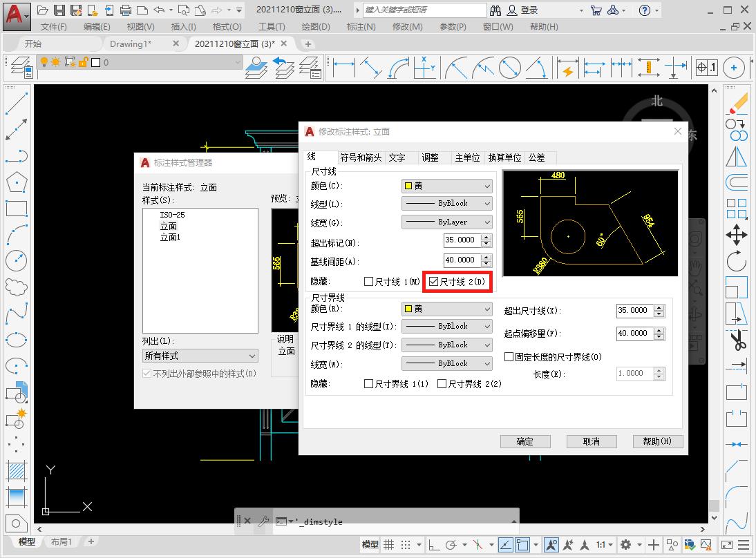
Task: Activate the Quick Dimension lightning icon
Action: click(x=567, y=68)
